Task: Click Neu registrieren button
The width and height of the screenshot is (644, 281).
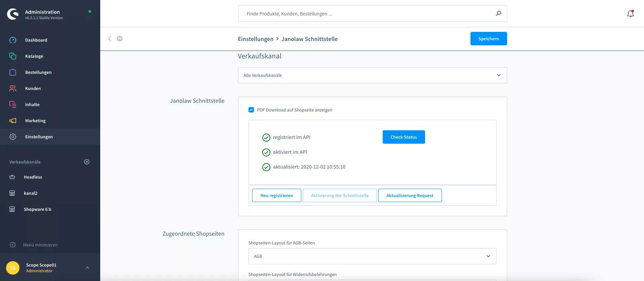Action: tap(276, 195)
